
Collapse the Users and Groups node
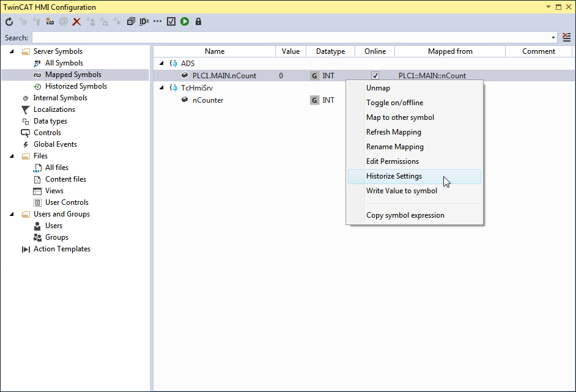(12, 214)
